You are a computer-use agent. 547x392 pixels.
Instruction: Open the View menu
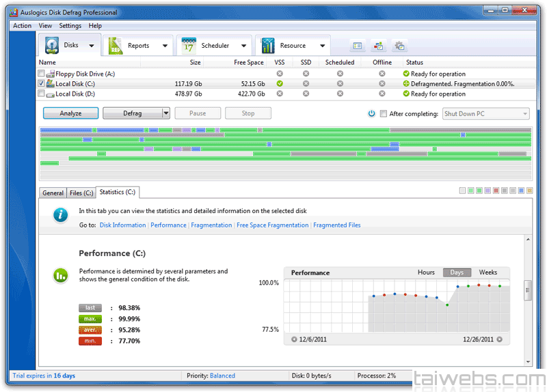pos(45,26)
